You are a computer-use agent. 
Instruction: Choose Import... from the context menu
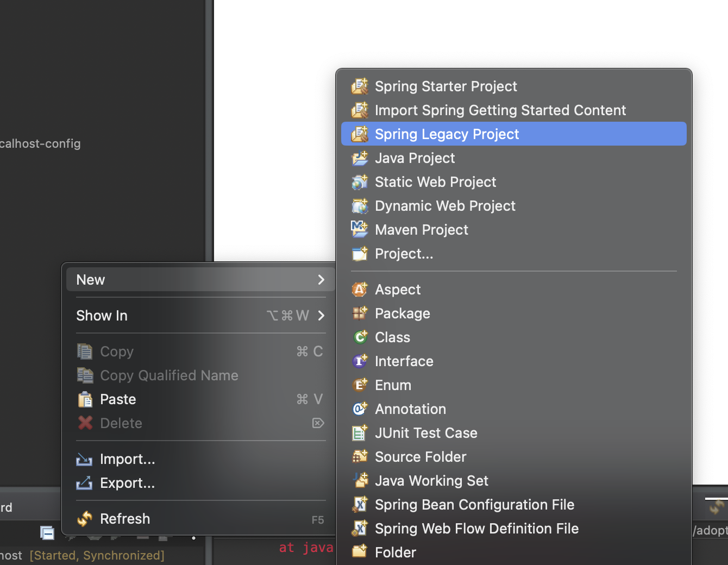point(200,459)
